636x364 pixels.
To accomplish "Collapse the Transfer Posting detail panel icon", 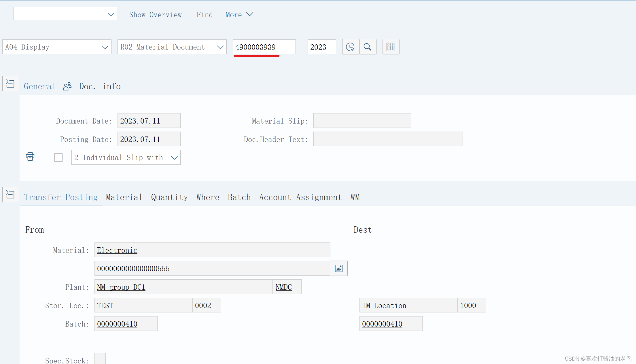I will tap(10, 194).
